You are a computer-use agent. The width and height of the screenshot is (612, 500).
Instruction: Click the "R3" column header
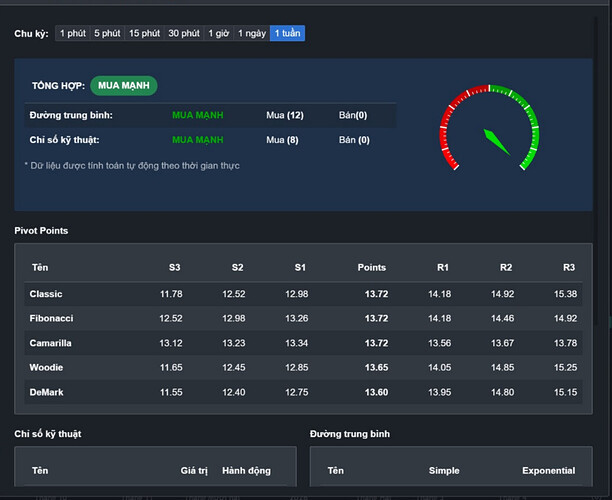[568, 267]
